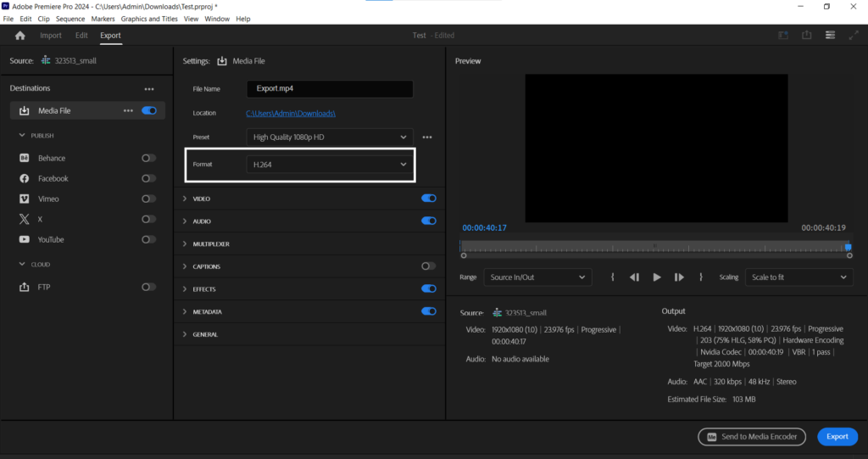Click the Quick Export share icon

(x=807, y=36)
